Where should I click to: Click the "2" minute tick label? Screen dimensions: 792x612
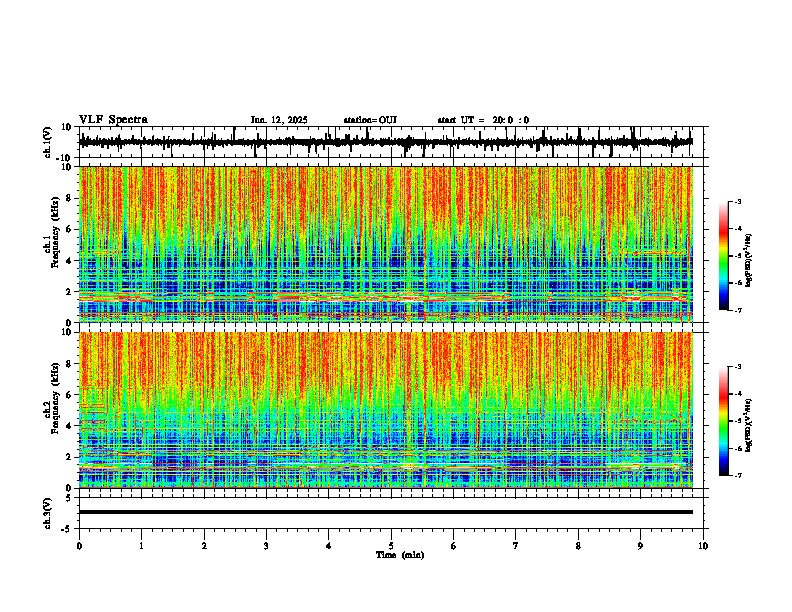click(x=204, y=546)
